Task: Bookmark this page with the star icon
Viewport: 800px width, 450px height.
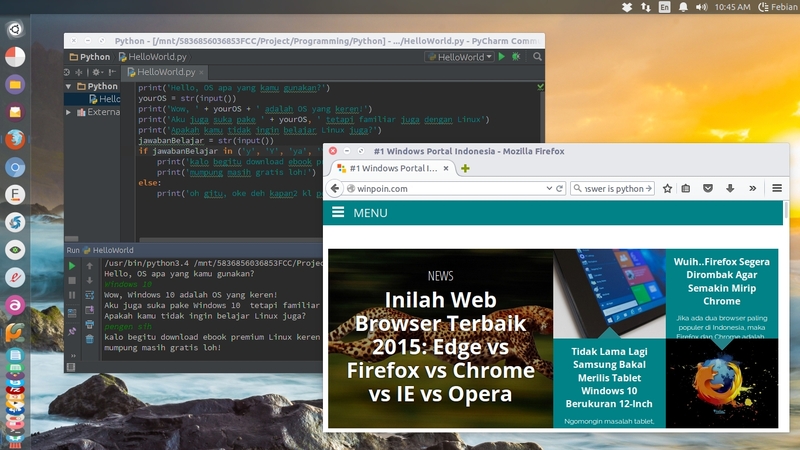Action: 667,188
